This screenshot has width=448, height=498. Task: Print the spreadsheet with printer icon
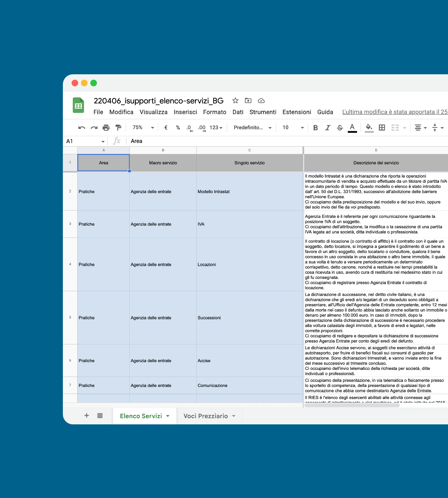click(x=106, y=128)
